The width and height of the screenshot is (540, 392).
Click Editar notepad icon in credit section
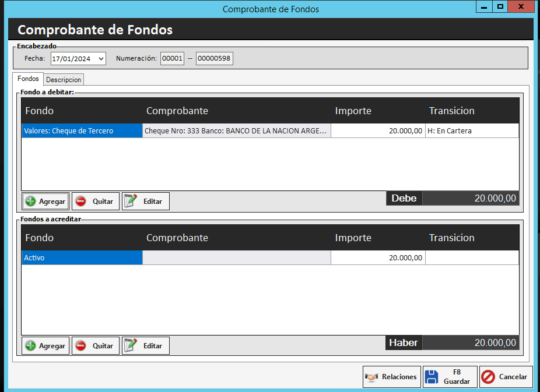tap(131, 346)
